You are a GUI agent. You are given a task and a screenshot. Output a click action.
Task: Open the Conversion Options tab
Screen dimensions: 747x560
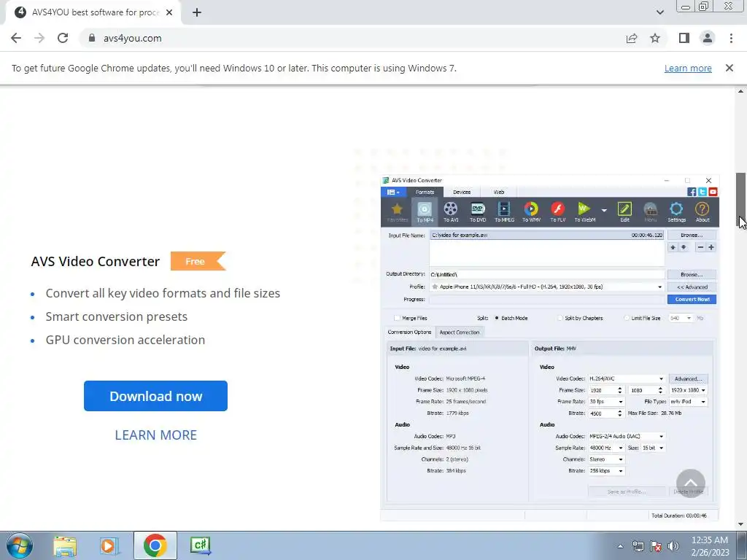[x=409, y=332]
